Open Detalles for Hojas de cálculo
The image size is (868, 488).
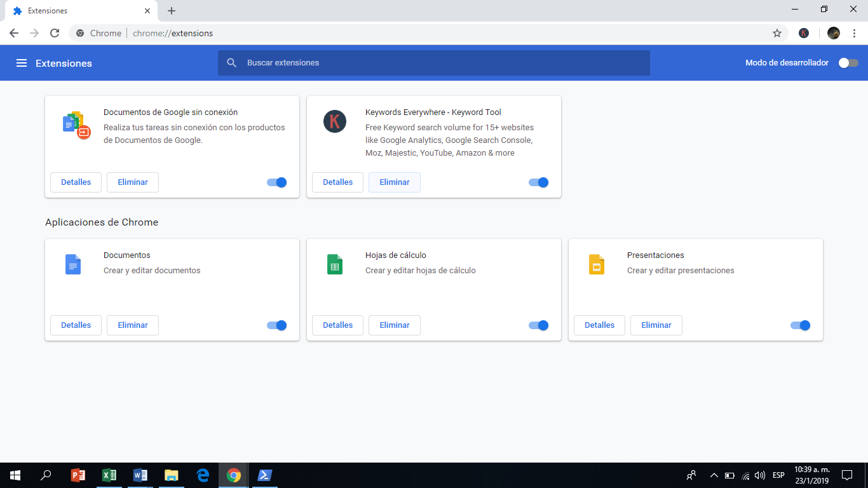[337, 325]
